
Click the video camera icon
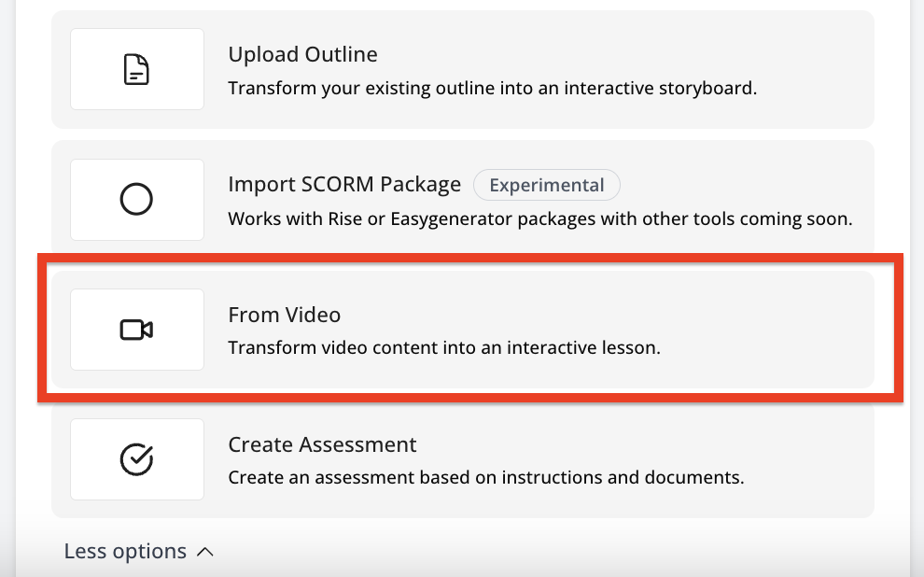137,330
